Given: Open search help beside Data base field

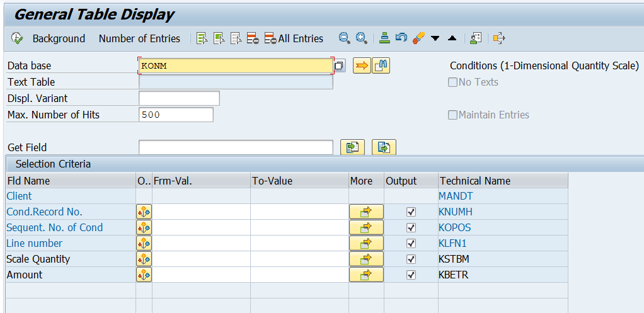Looking at the screenshot, I should 339,65.
